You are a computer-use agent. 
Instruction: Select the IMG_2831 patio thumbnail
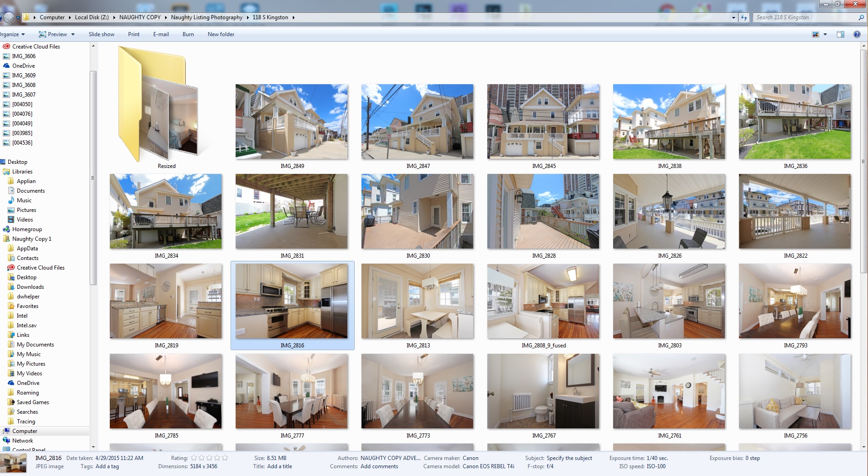[291, 211]
